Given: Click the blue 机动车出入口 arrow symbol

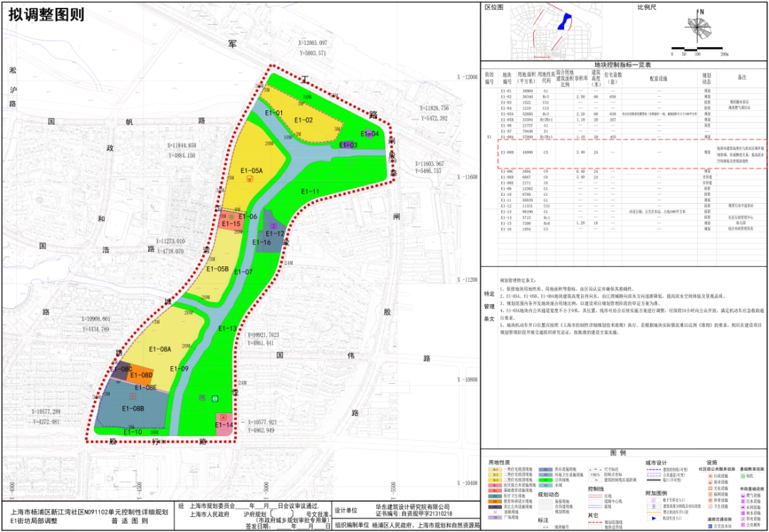Looking at the screenshot, I should 654,518.
